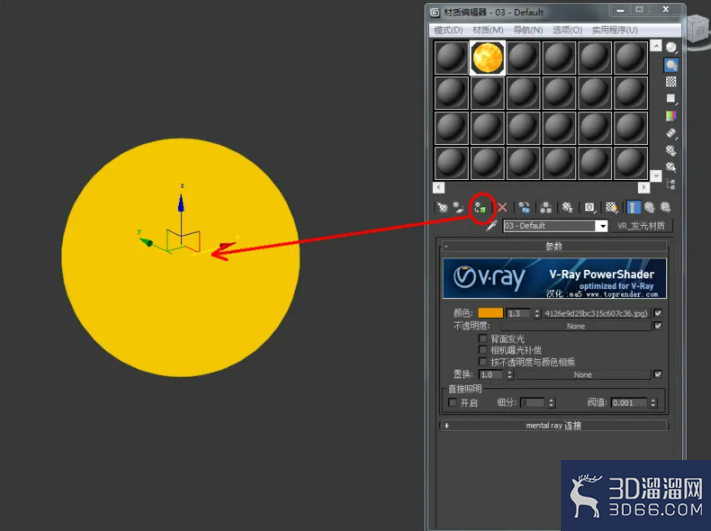The image size is (711, 531).
Task: Click the 颜色 multiplier spinner arrows
Action: tap(537, 313)
